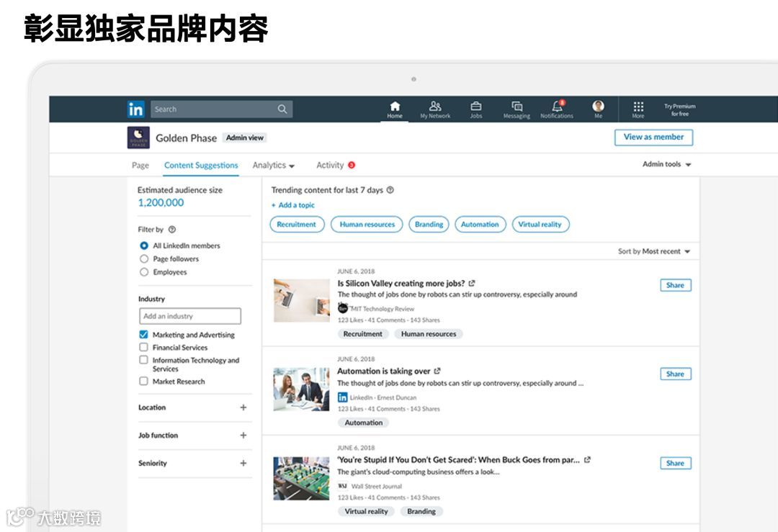Click LinkedIn source logo on Automation article
The image size is (778, 532).
point(342,397)
